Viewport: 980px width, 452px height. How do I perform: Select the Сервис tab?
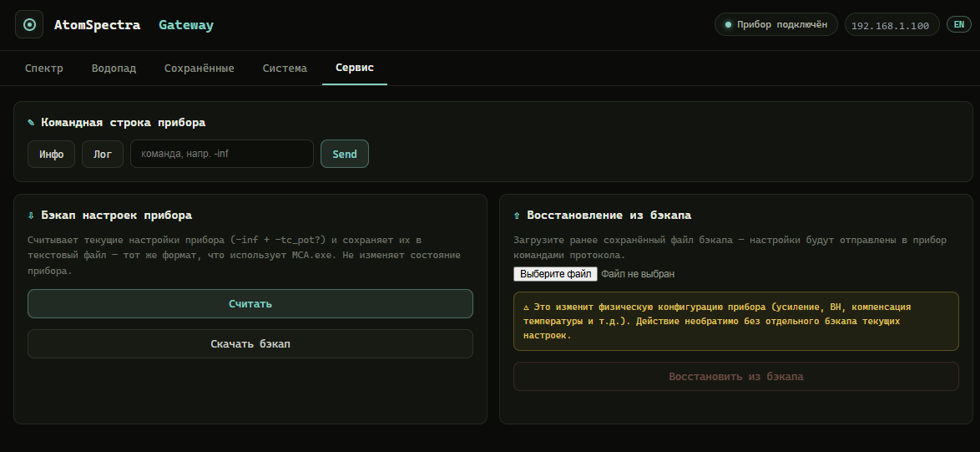click(355, 68)
